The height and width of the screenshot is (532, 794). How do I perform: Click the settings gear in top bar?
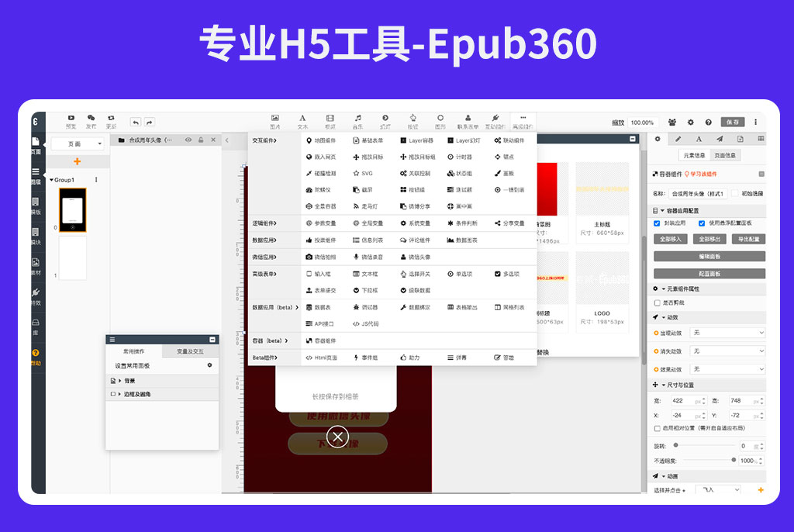690,122
